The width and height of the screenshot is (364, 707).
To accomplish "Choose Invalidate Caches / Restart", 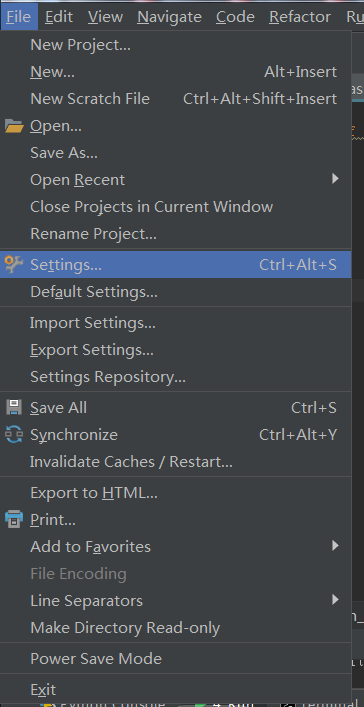I will coord(175,462).
